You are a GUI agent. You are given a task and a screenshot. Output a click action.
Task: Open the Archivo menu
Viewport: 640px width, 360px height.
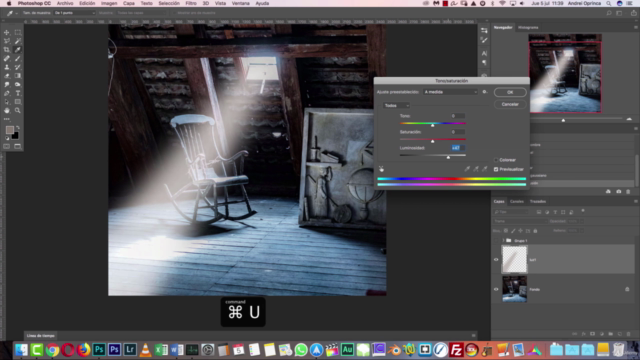click(x=65, y=3)
